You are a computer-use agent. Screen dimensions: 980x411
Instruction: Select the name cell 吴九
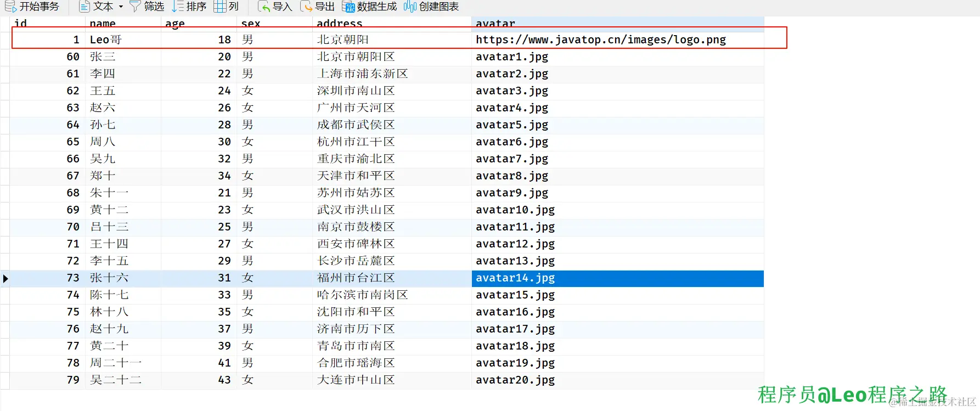pos(123,159)
